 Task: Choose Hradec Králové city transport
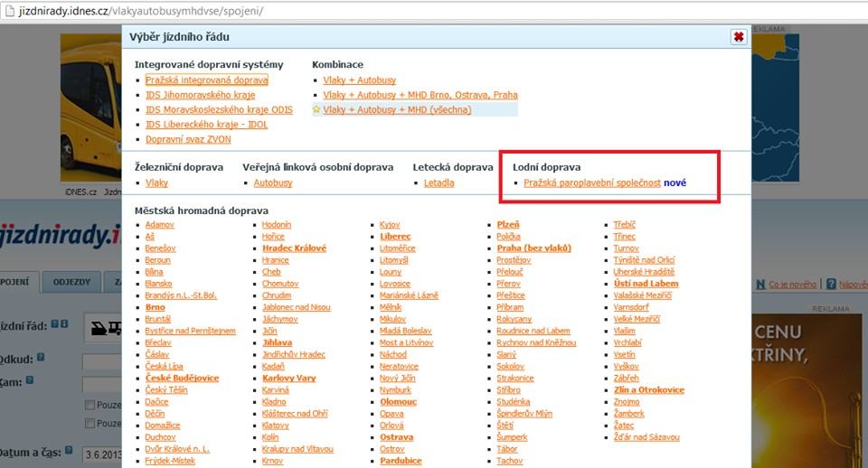[x=294, y=248]
